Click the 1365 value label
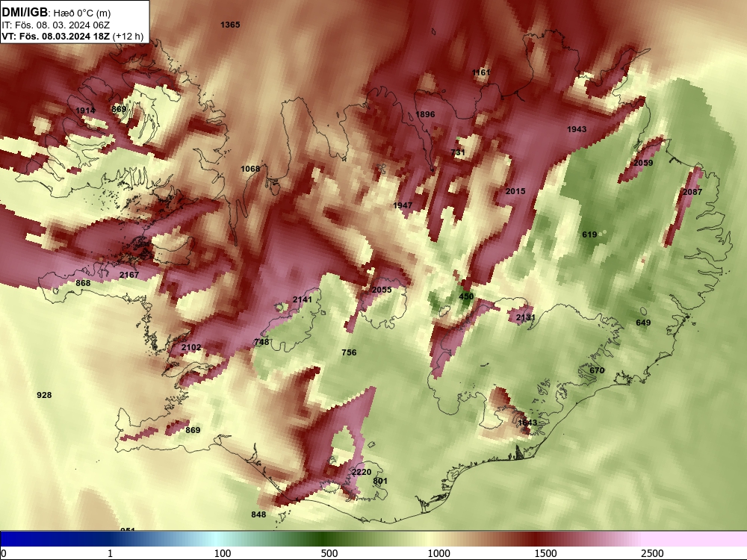 pos(230,25)
